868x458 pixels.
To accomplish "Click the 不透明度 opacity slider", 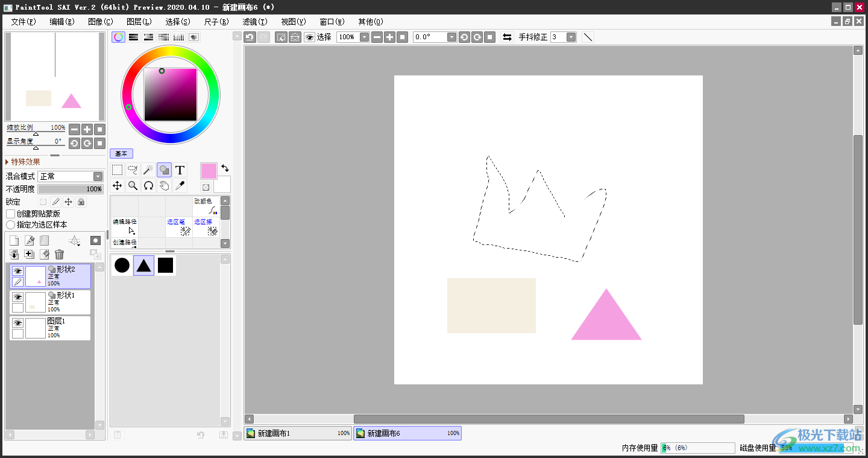I will click(71, 189).
